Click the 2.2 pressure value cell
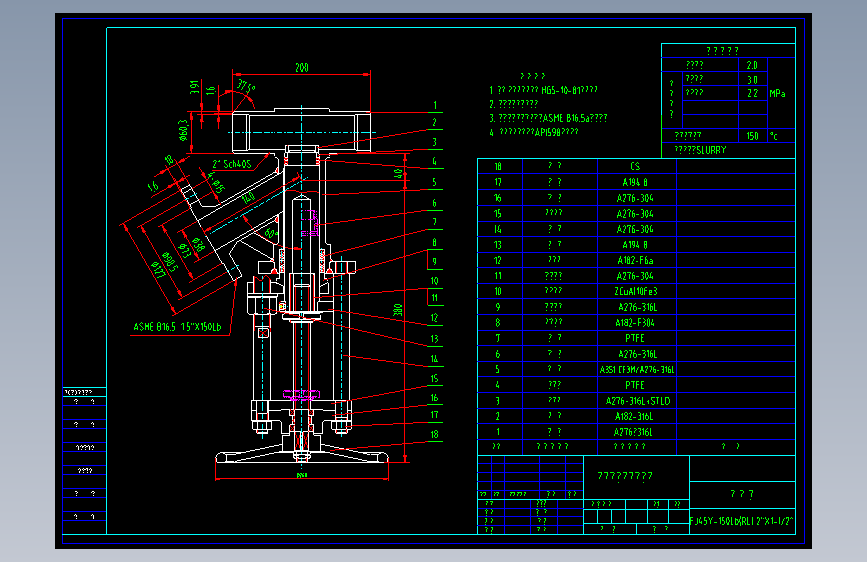Image resolution: width=867 pixels, height=562 pixels. click(753, 93)
